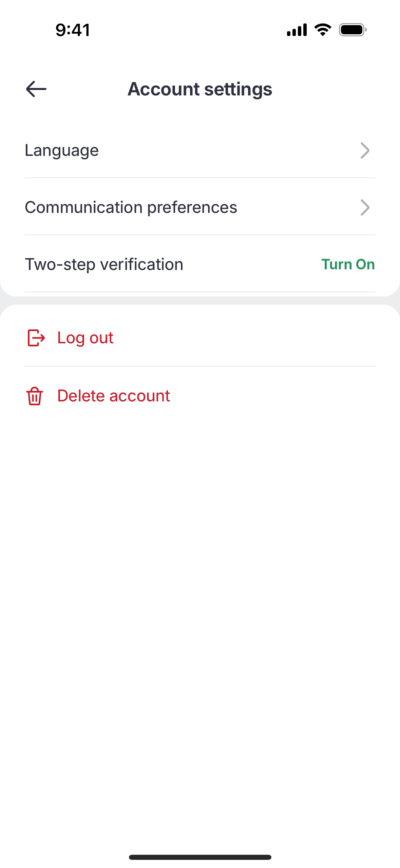The image size is (400, 868).
Task: Tap the home indicator bar
Action: pos(200,857)
